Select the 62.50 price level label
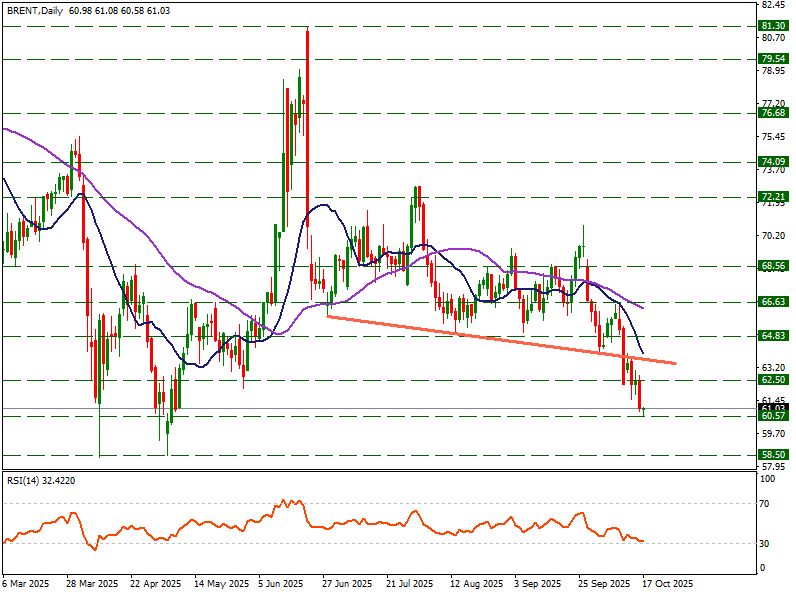 click(x=772, y=380)
